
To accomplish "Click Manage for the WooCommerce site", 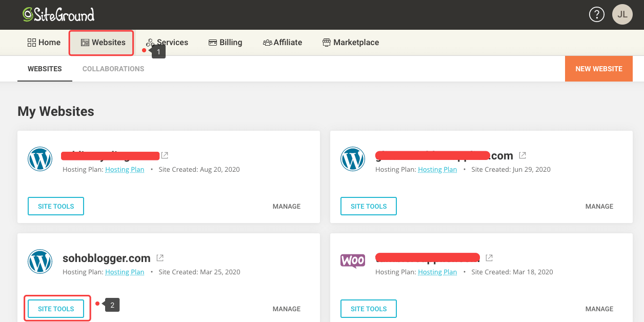I will [599, 309].
